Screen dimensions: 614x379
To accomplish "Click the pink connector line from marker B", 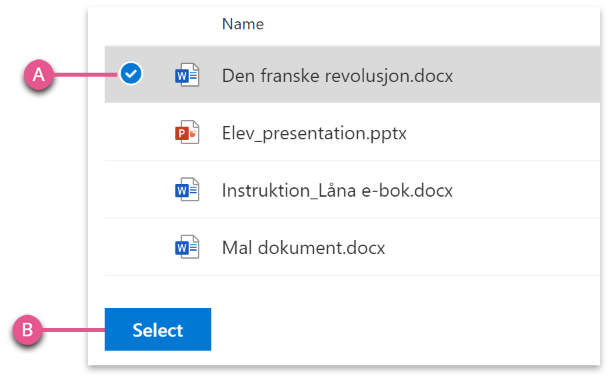I will click(x=73, y=330).
